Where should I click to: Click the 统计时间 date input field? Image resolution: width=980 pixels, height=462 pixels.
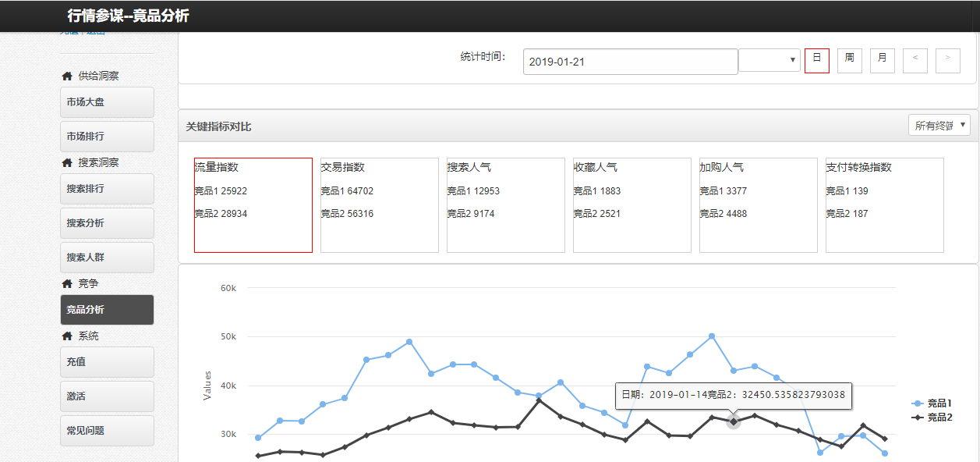(x=630, y=62)
